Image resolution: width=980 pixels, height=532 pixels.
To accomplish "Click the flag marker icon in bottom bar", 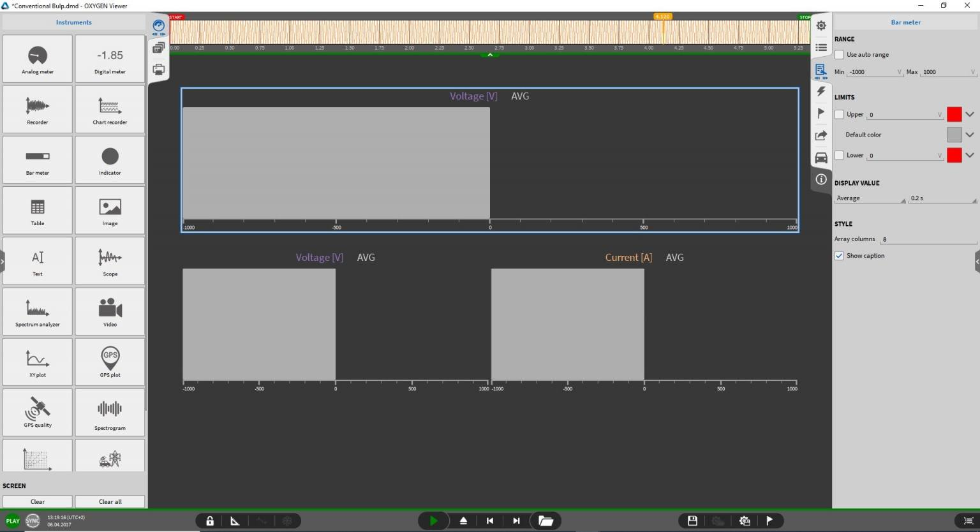I will click(x=769, y=521).
